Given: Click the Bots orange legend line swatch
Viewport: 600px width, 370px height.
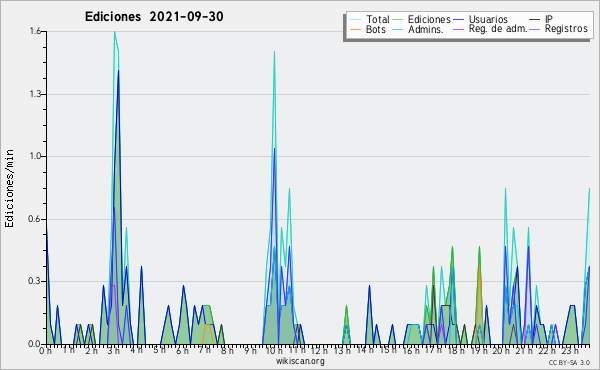Looking at the screenshot, I should pyautogui.click(x=355, y=29).
